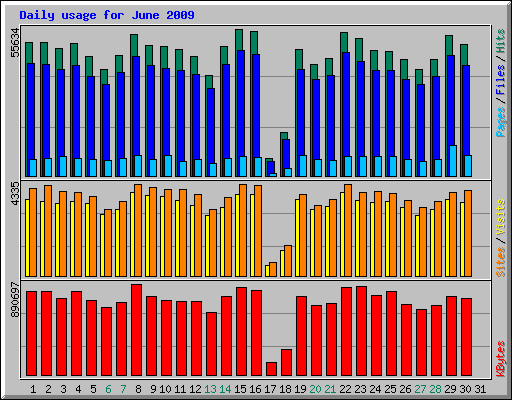Screen dimensions: 512x400
Task: Click the cyan pages bar for day 29
Action: [x=453, y=161]
